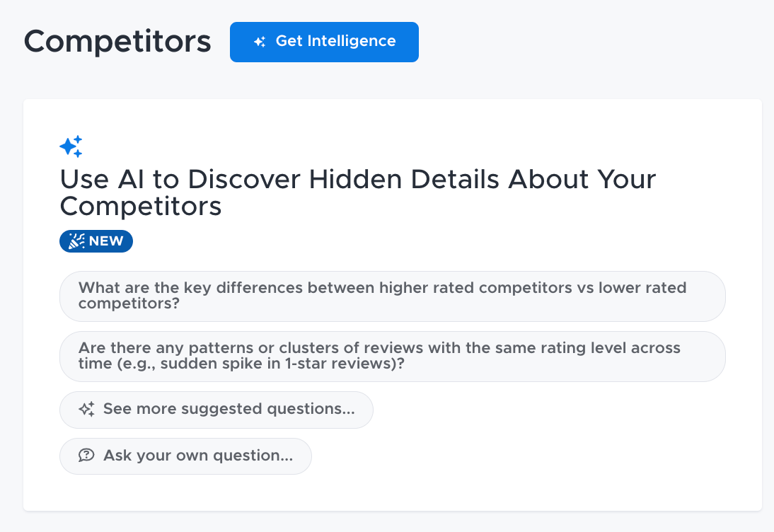Open Ask your own question prompt
774x532 pixels.
click(x=185, y=456)
